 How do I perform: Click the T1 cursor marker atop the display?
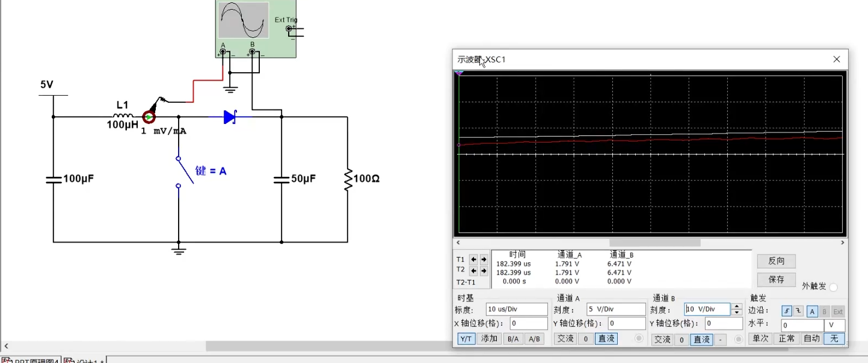pos(459,73)
